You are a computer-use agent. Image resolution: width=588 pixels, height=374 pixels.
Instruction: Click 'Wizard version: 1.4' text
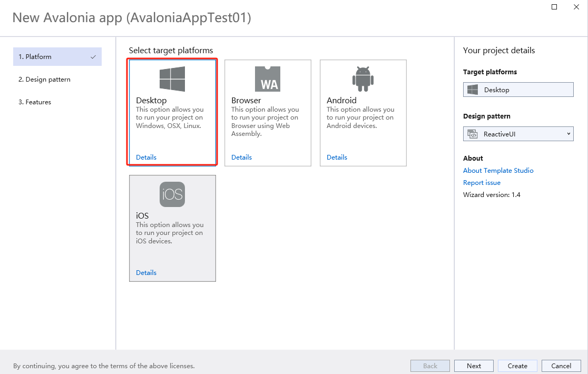(x=492, y=195)
